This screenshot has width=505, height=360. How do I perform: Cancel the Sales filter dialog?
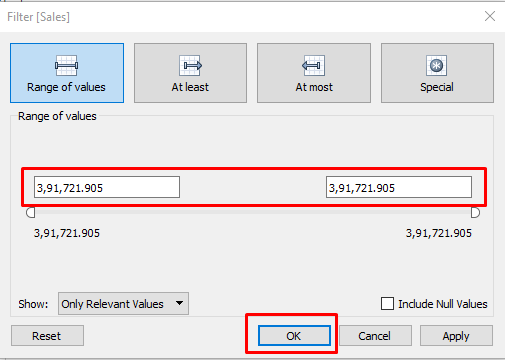tap(375, 336)
